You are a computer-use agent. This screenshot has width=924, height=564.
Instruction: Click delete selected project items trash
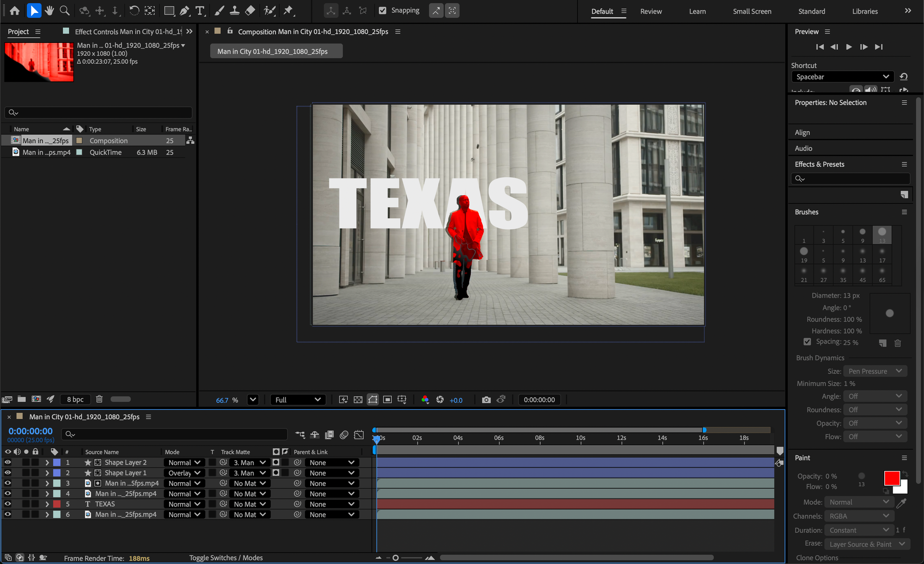point(99,399)
